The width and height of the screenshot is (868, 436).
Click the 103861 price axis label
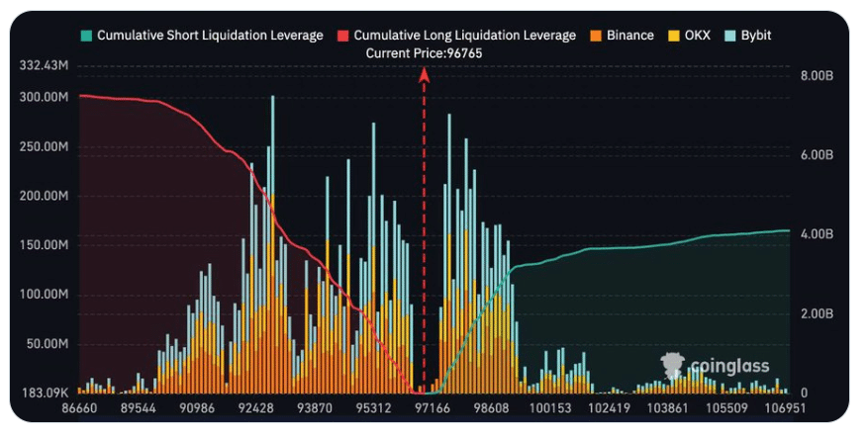click(668, 409)
